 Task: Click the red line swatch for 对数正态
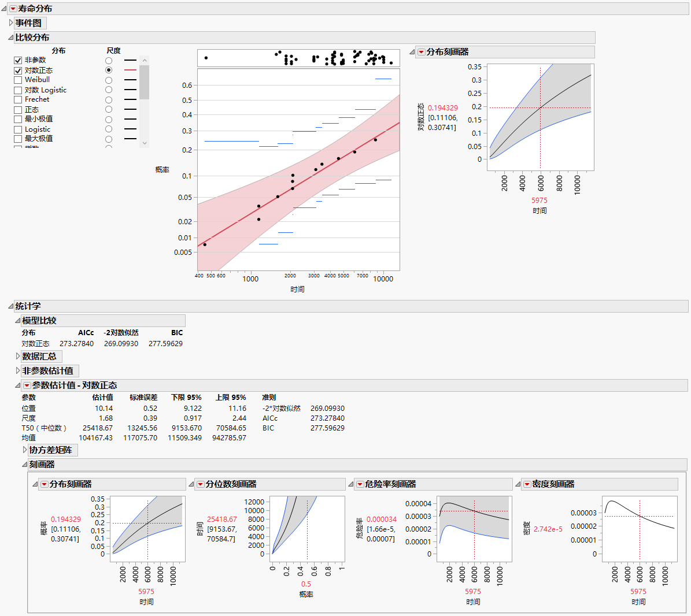click(130, 70)
